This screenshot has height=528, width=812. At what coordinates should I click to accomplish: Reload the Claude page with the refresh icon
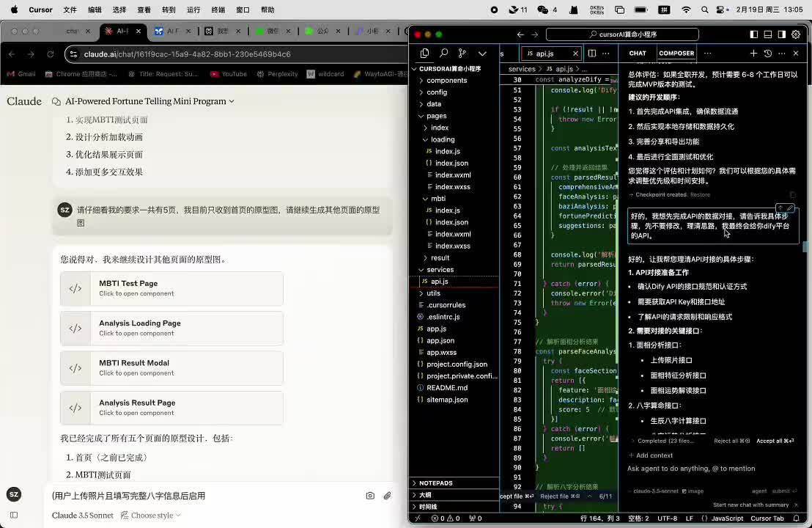pos(49,54)
